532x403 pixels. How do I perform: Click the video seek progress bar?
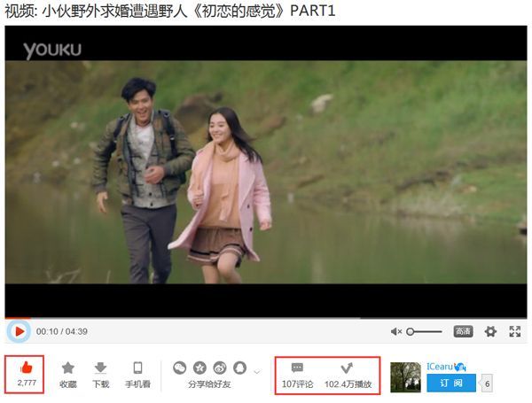[x=266, y=317]
